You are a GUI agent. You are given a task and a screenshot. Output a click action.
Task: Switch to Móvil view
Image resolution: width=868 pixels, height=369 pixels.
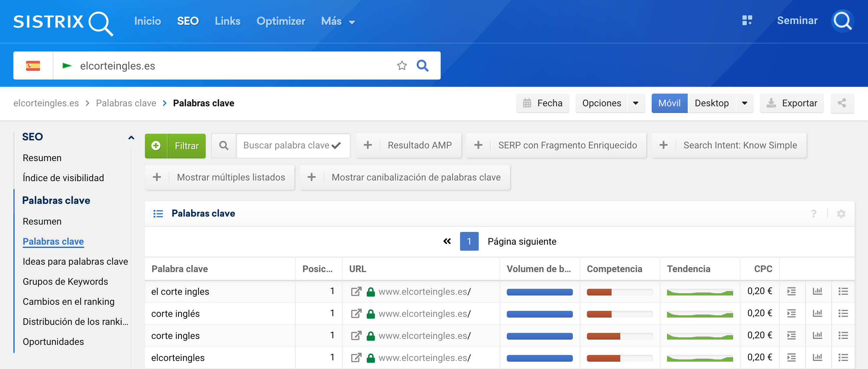click(669, 103)
